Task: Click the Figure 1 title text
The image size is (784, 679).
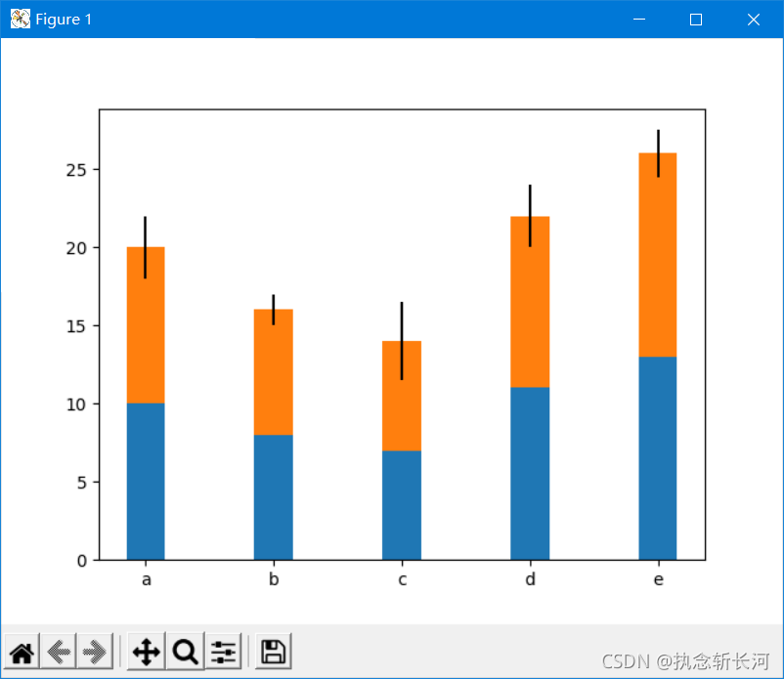Action: [64, 20]
